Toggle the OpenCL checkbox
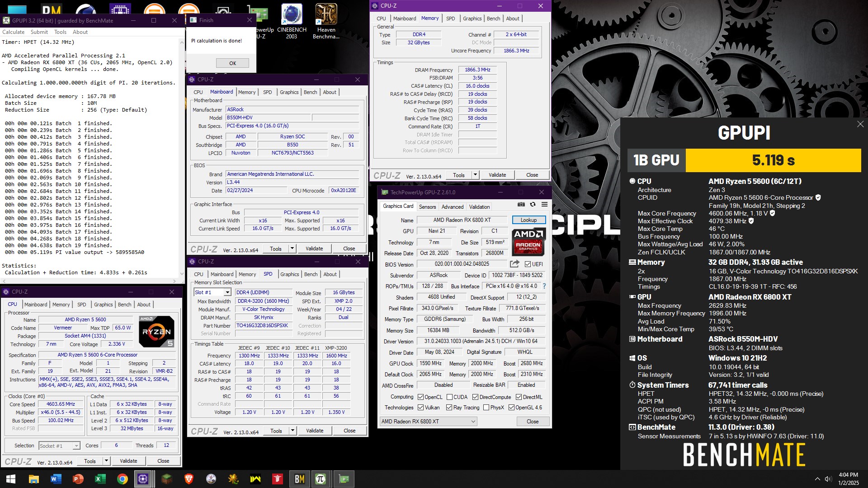This screenshot has height=488, width=868. (420, 397)
